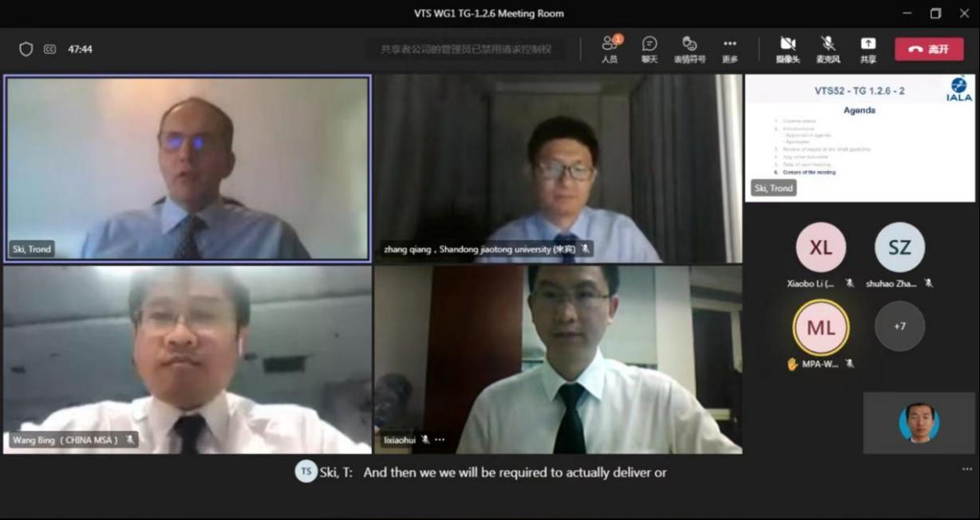Image resolution: width=980 pixels, height=520 pixels.
Task: Click the red leave meeting button
Action: click(x=929, y=49)
